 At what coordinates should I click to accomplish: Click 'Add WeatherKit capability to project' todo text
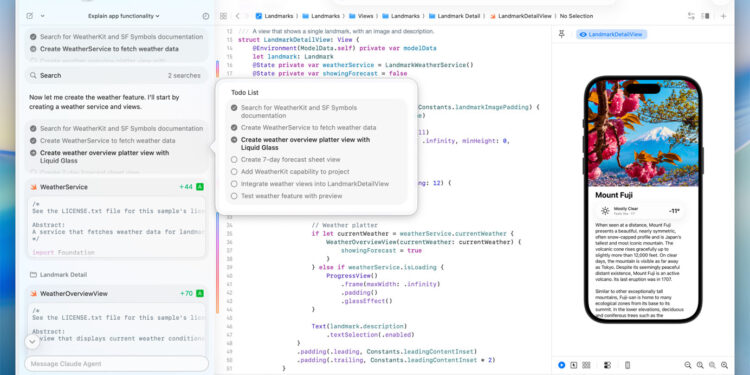(x=295, y=172)
